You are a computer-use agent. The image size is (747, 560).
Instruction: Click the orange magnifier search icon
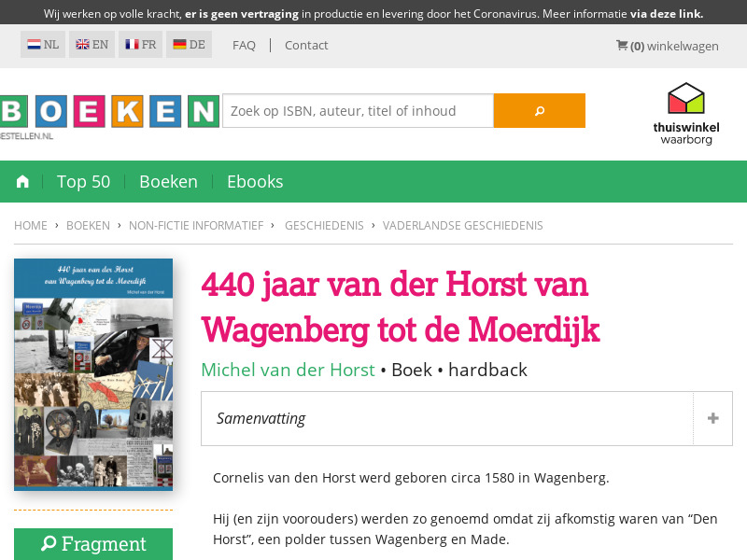pos(539,110)
